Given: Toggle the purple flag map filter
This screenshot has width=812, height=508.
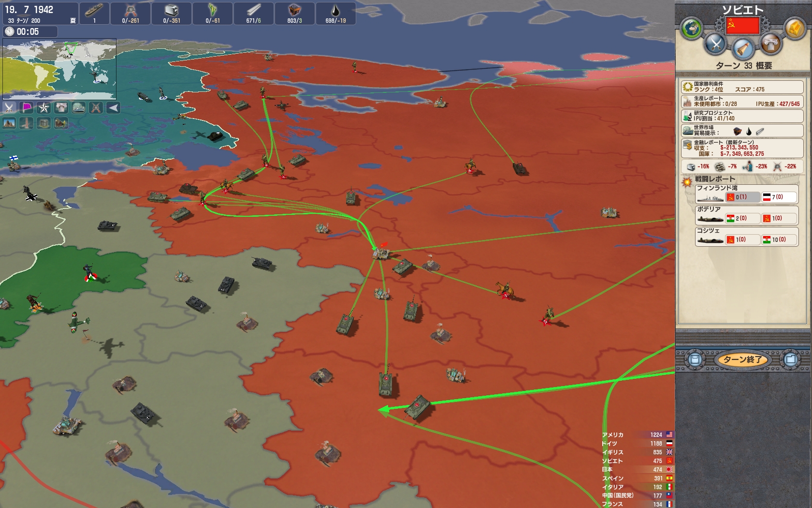Looking at the screenshot, I should coord(27,107).
